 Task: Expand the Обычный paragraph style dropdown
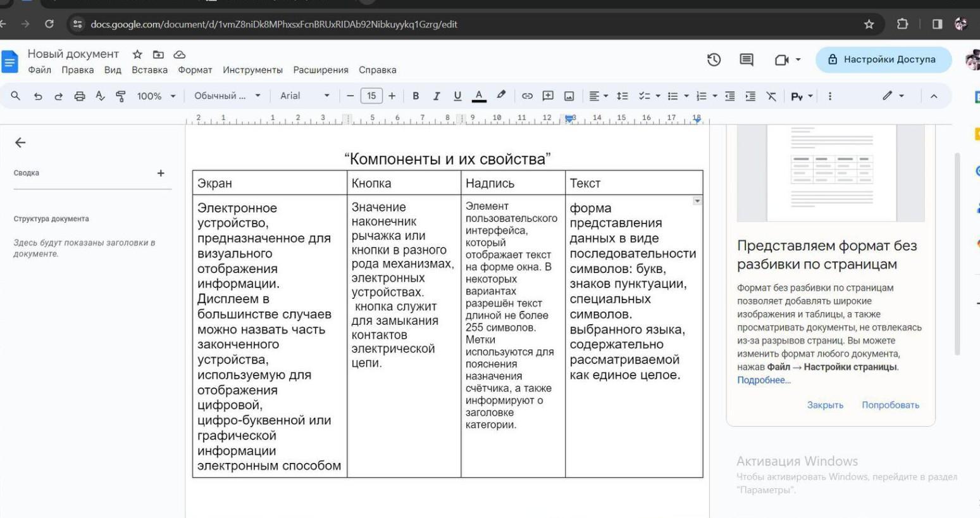[x=226, y=96]
